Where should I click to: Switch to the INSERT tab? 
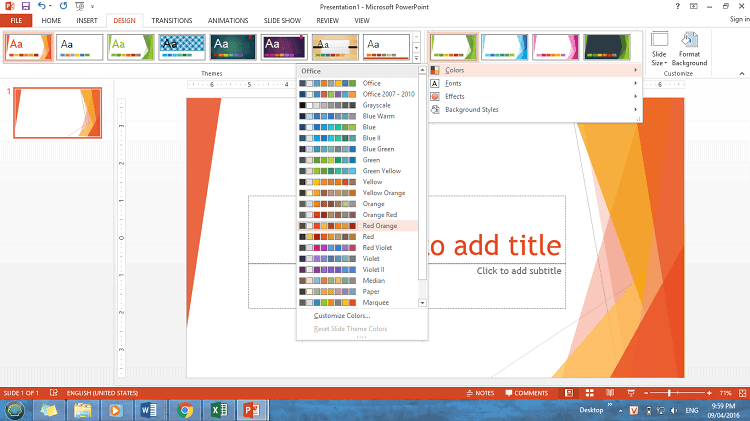[87, 21]
